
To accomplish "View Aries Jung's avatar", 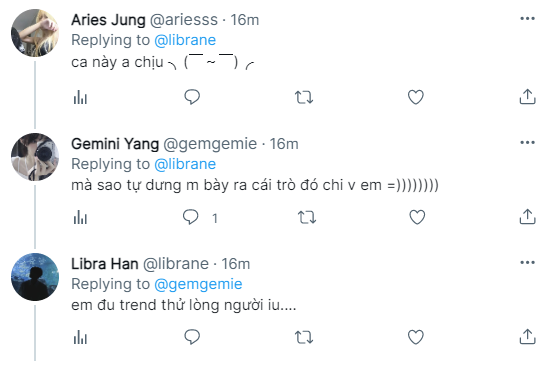I will 35,33.
